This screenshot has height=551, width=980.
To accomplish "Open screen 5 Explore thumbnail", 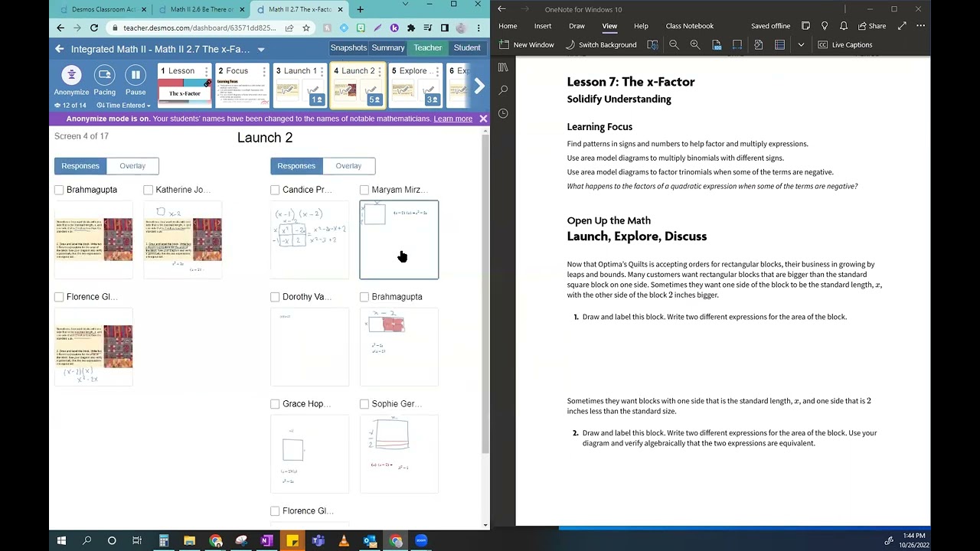I will 414,85.
